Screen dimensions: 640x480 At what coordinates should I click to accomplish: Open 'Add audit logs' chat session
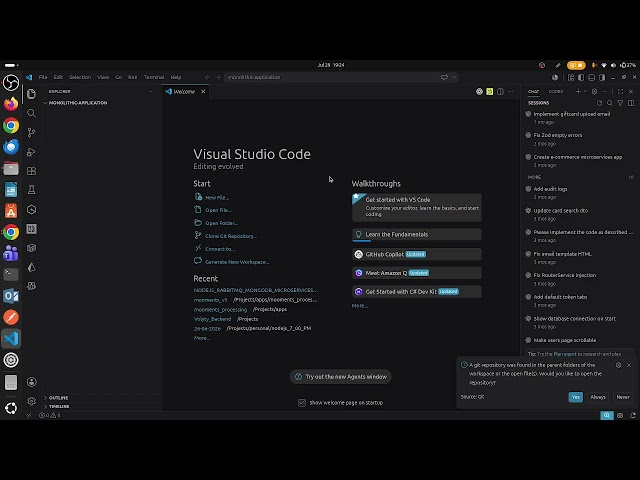[x=580, y=193]
